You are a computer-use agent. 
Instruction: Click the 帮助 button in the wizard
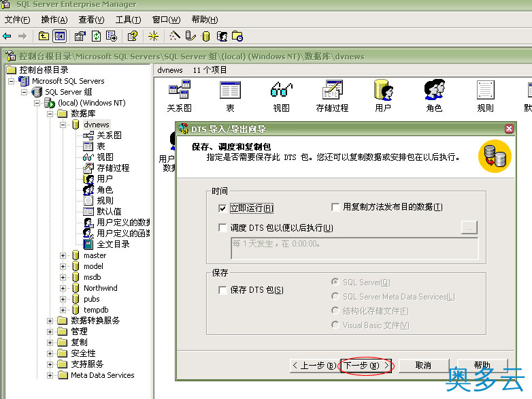pos(482,366)
